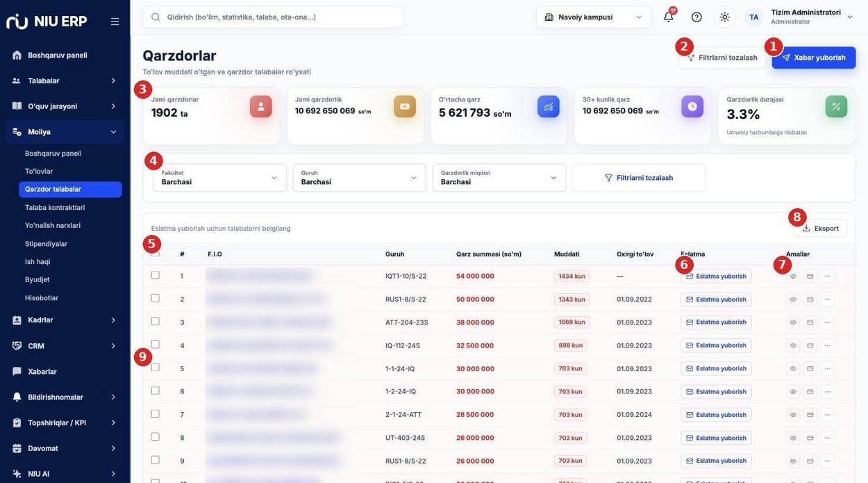
Task: Click the card icon in 2-1-24-ATT row
Action: coord(810,415)
